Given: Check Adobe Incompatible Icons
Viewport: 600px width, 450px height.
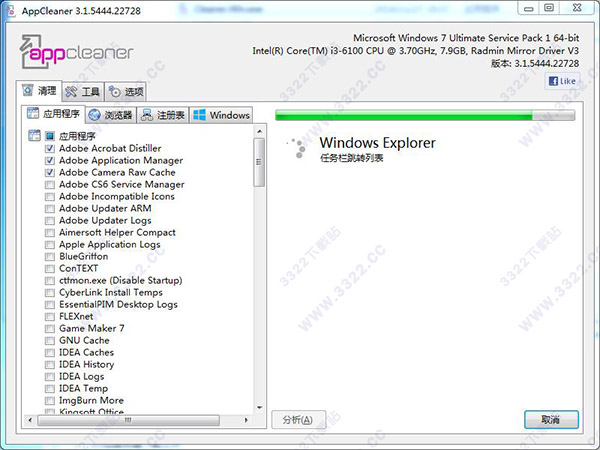Looking at the screenshot, I should pyautogui.click(x=50, y=196).
